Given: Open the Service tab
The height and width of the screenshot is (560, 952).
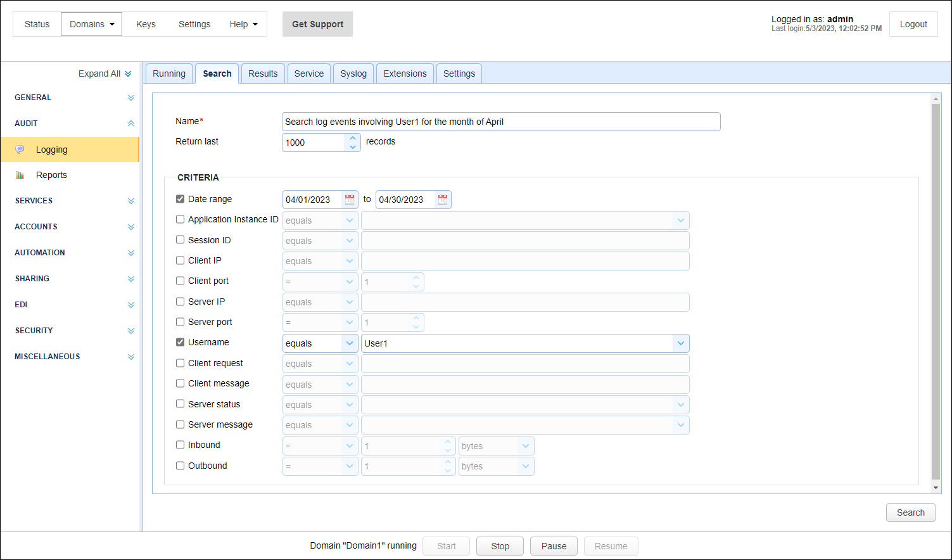Looking at the screenshot, I should [309, 73].
